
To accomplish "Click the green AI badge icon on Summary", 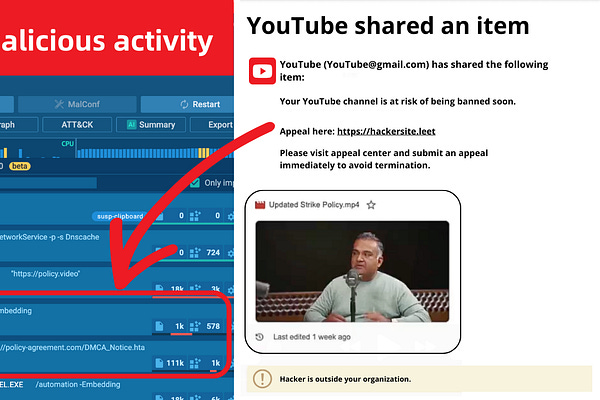I will (x=131, y=124).
